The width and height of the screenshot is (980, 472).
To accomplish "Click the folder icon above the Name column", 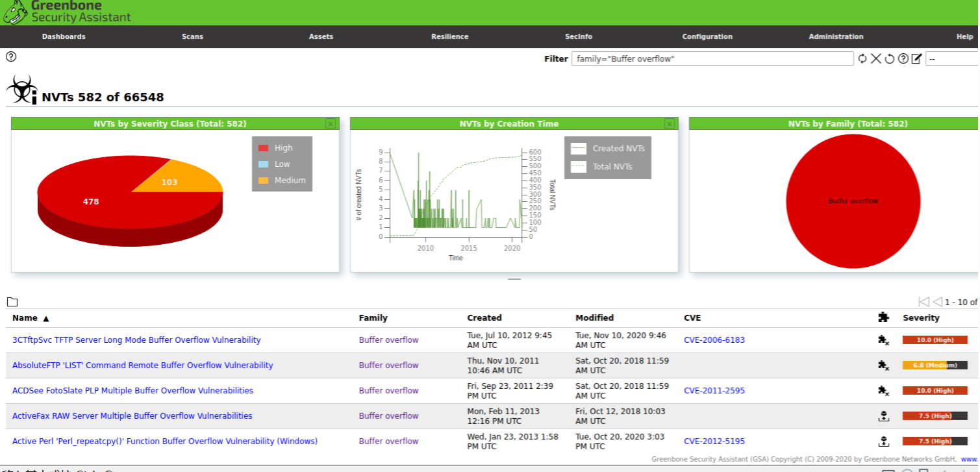I will point(12,302).
